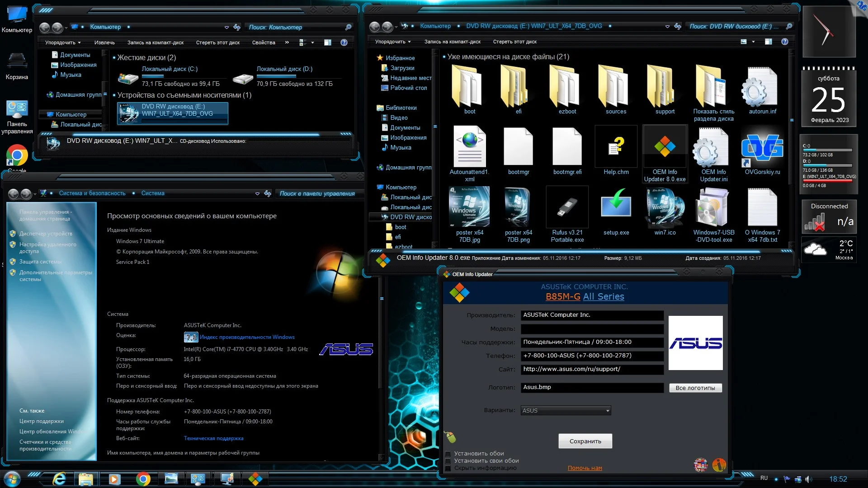
Task: Click the language flags globe icon
Action: click(x=701, y=465)
